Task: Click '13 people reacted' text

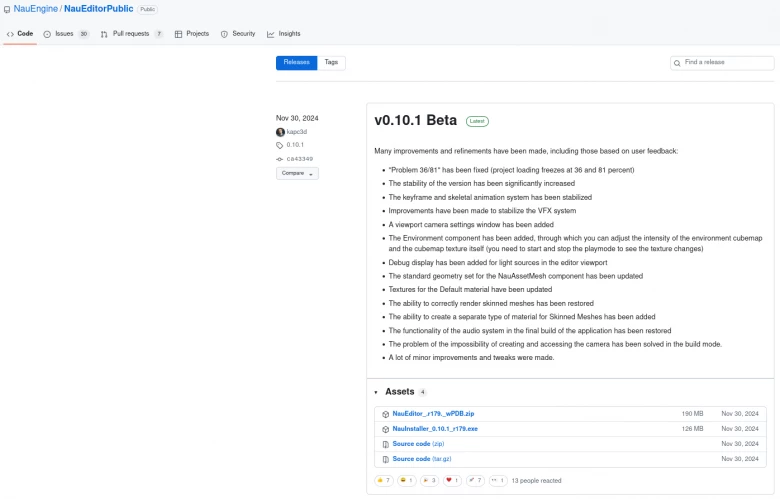Action: pyautogui.click(x=536, y=481)
